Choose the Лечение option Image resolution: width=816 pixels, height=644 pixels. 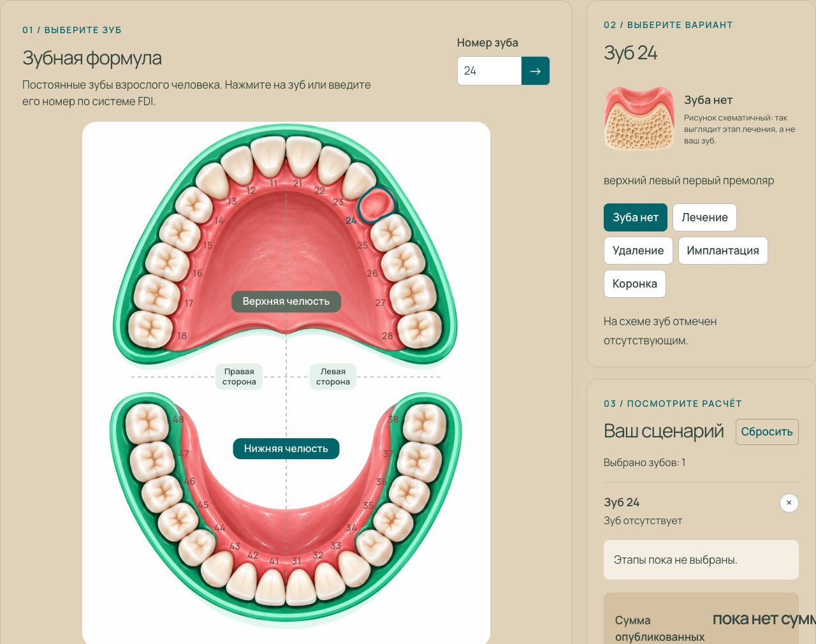tap(704, 217)
